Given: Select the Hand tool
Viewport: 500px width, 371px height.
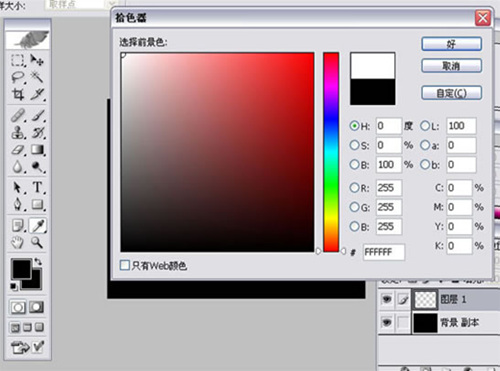Looking at the screenshot, I should pos(18,242).
